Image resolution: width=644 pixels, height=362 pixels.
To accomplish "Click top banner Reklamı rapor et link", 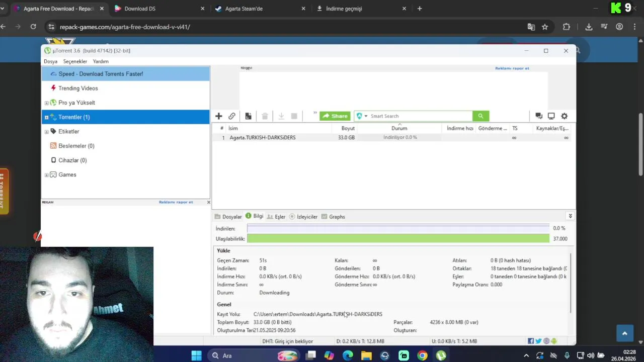I will (512, 68).
